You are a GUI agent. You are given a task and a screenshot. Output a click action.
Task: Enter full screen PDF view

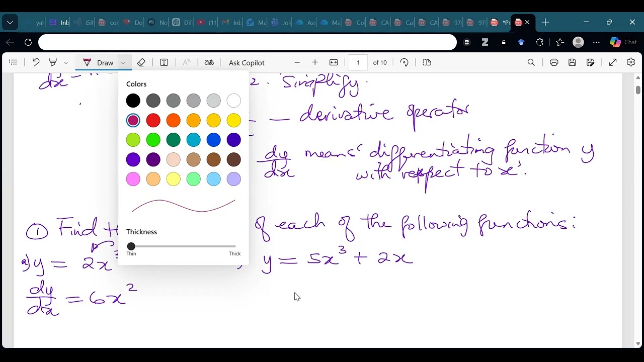click(613, 62)
